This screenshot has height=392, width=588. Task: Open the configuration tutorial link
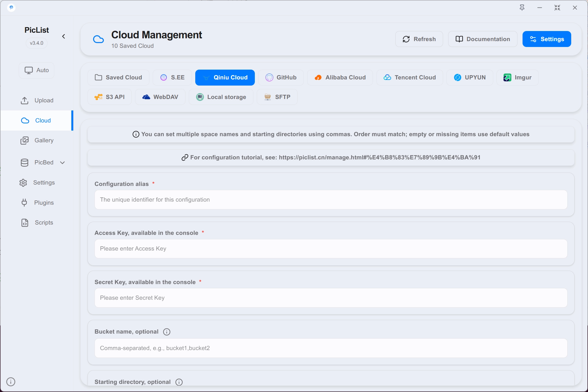331,157
